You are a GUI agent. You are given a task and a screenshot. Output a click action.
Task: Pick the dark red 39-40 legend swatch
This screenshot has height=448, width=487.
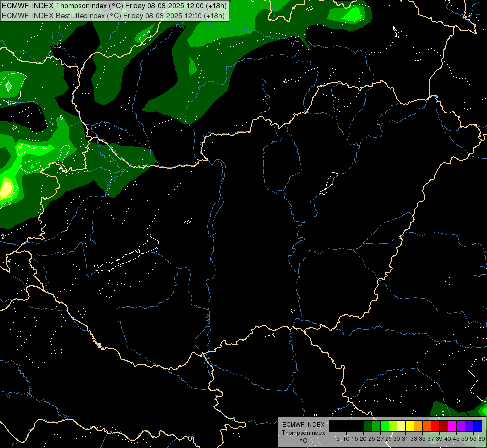point(444,426)
